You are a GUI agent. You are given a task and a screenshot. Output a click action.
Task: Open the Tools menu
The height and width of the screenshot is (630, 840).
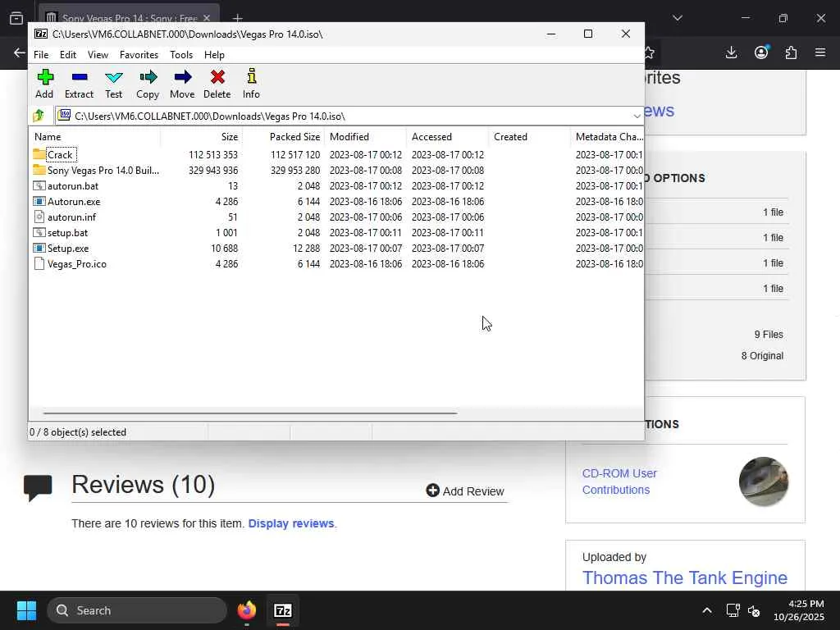point(181,55)
